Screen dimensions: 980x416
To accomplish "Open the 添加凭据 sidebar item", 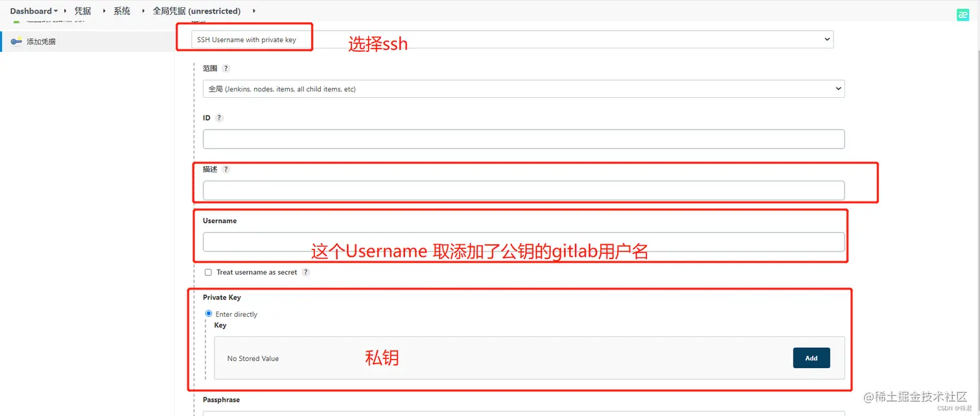I will point(41,41).
